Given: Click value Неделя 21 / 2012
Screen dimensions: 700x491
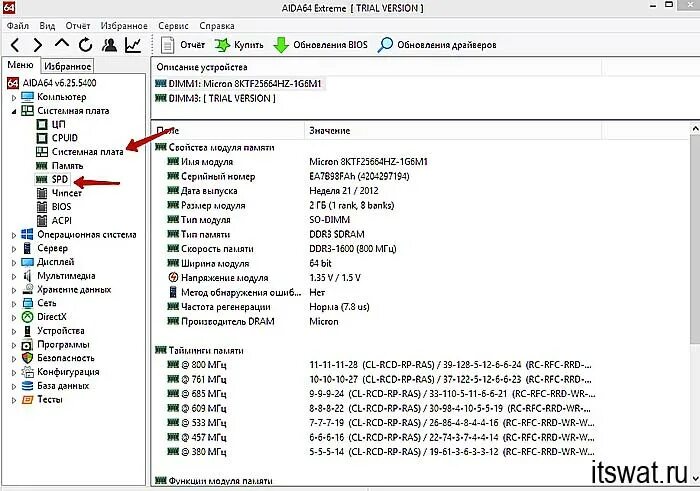Looking at the screenshot, I should coord(344,191).
